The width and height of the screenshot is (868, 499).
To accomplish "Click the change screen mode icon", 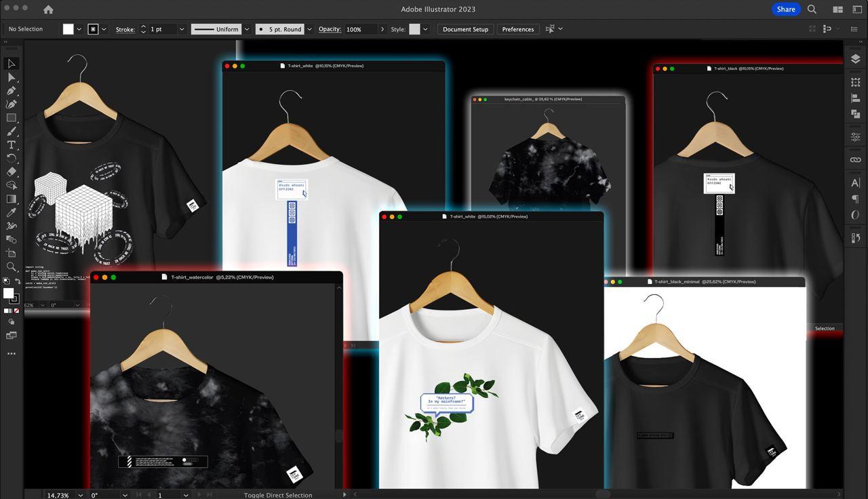I will click(12, 336).
